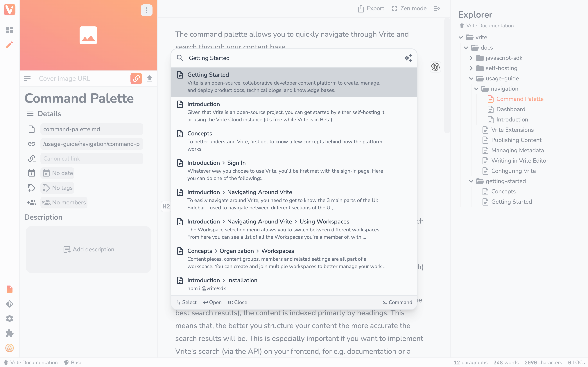Toggle Zen mode
Viewport: 588px width, 367px height.
pyautogui.click(x=409, y=8)
